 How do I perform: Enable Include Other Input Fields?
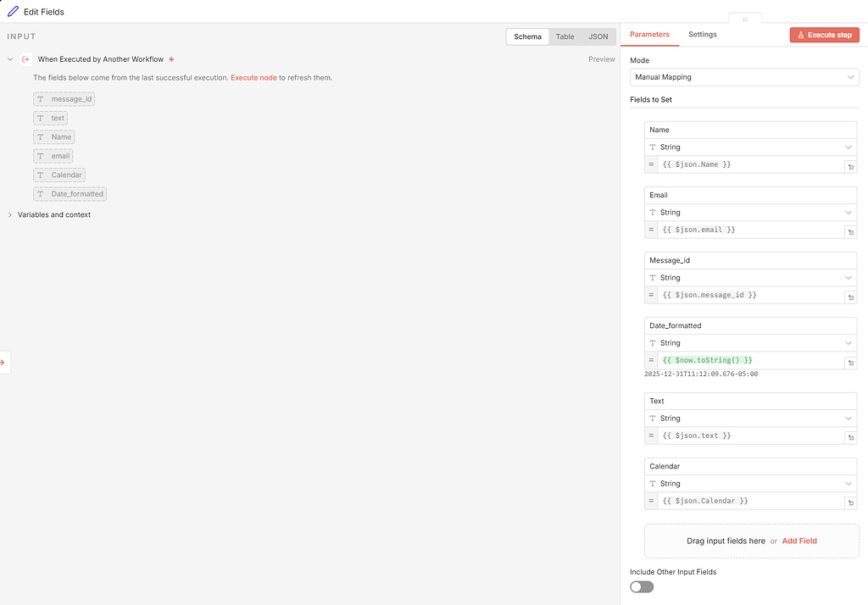click(x=641, y=586)
